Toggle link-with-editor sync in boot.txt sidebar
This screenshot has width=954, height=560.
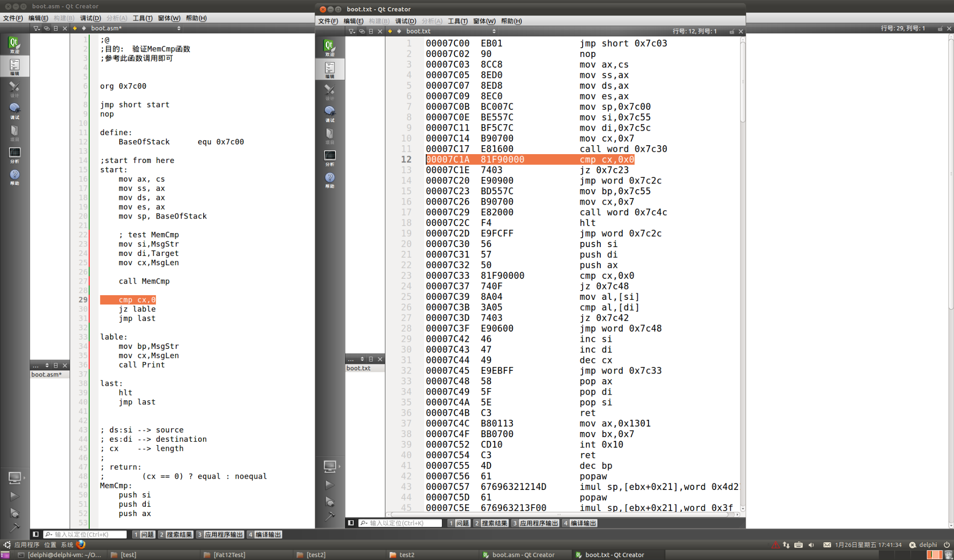tap(362, 31)
